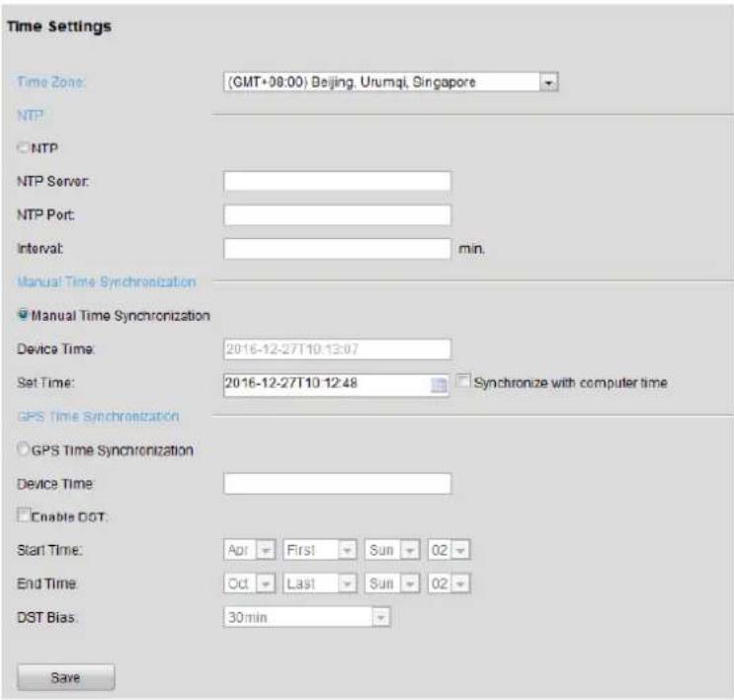The height and width of the screenshot is (700, 734).
Task: Open End Time month dropdown showing Oct
Action: pyautogui.click(x=249, y=583)
